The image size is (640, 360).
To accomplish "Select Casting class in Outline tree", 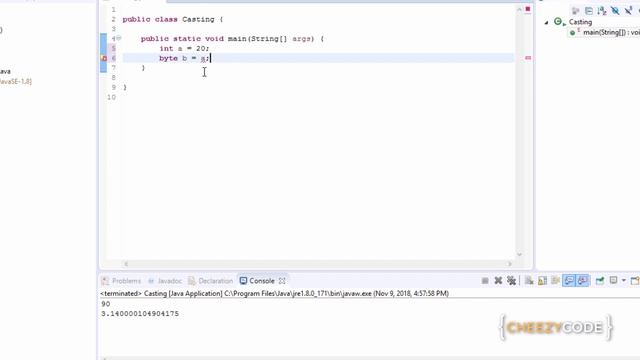I will coord(580,22).
